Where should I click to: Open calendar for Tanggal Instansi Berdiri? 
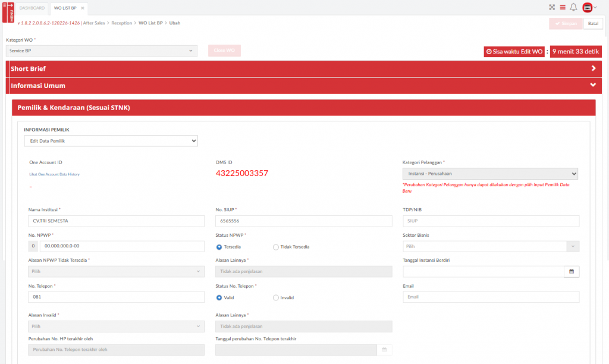[571, 271]
